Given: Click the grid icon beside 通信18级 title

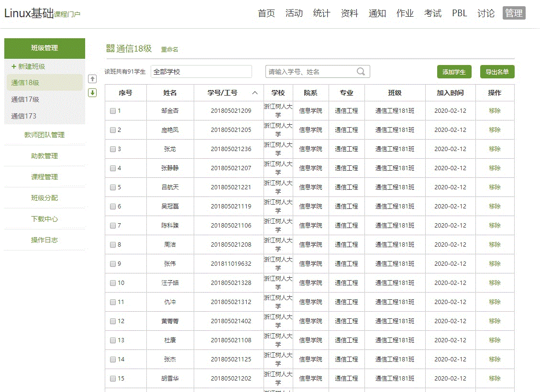Looking at the screenshot, I should tap(110, 48).
